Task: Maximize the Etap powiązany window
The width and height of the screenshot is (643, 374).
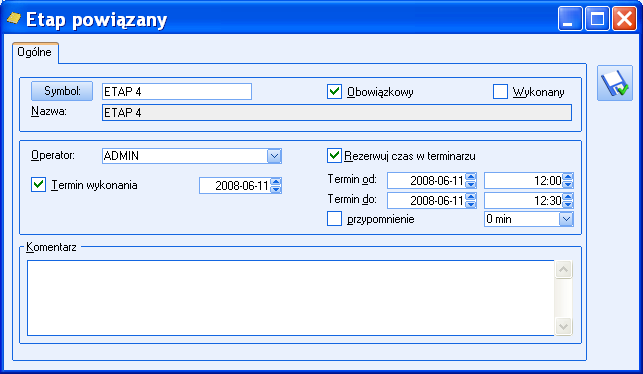Action: coord(597,19)
